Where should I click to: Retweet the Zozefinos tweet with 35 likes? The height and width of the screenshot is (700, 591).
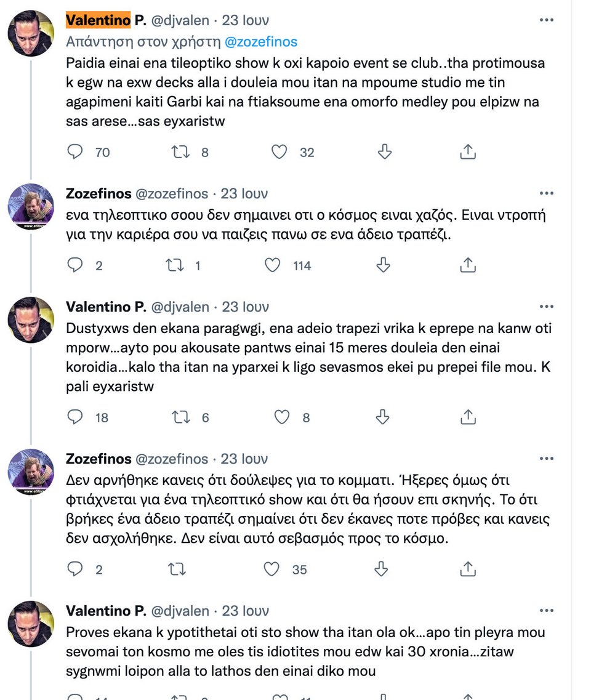(x=177, y=569)
